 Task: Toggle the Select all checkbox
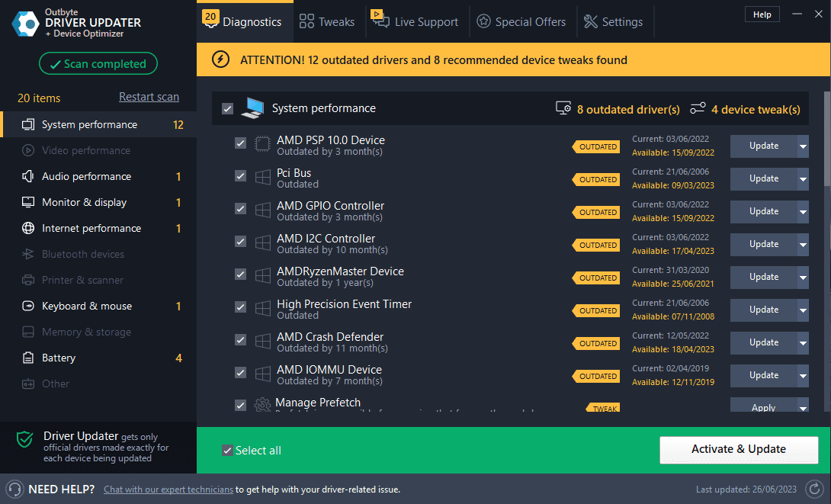tap(227, 451)
